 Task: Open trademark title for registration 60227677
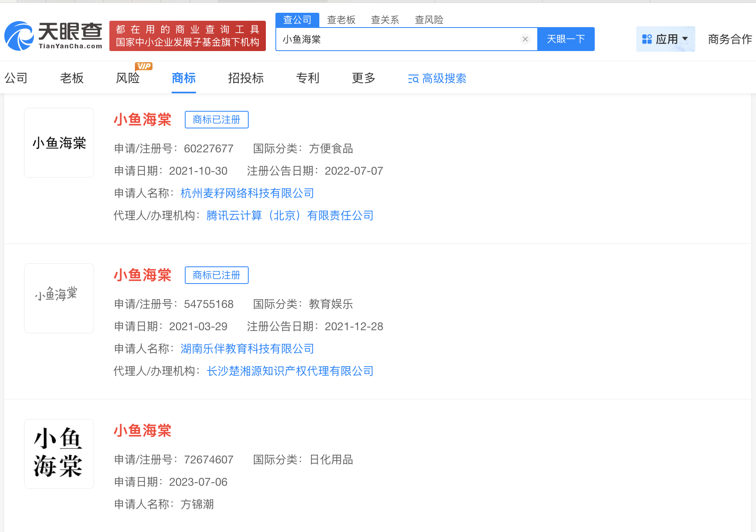pos(142,120)
